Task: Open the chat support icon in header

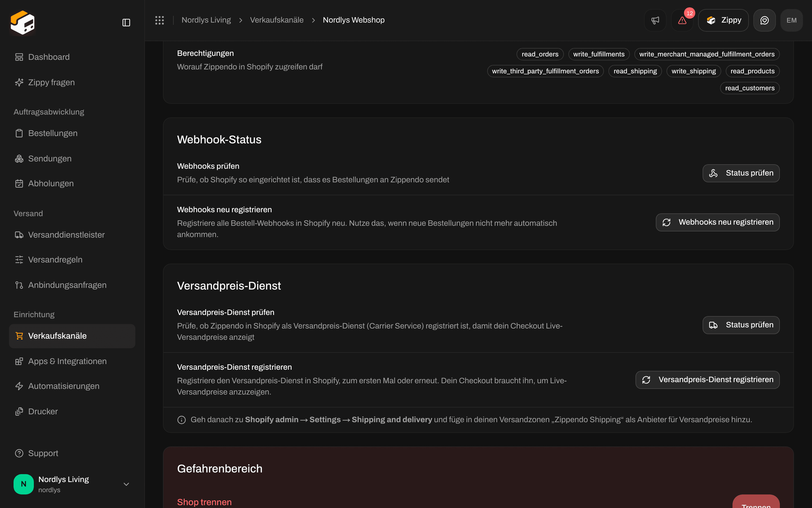Action: 764,20
